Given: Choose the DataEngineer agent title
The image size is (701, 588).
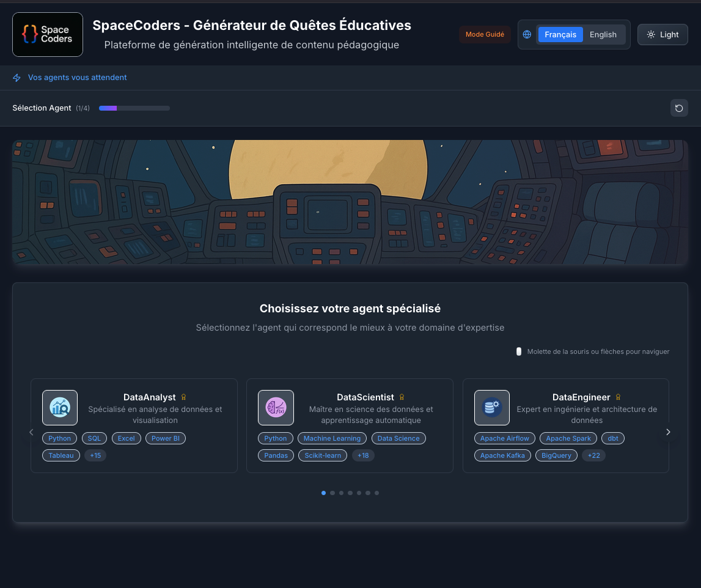Looking at the screenshot, I should coord(581,397).
